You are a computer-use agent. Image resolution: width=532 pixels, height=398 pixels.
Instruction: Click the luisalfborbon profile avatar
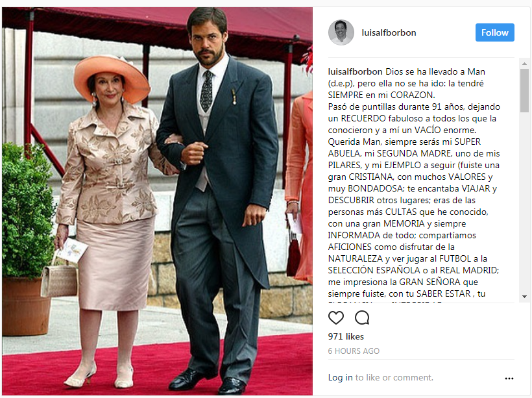tap(341, 32)
